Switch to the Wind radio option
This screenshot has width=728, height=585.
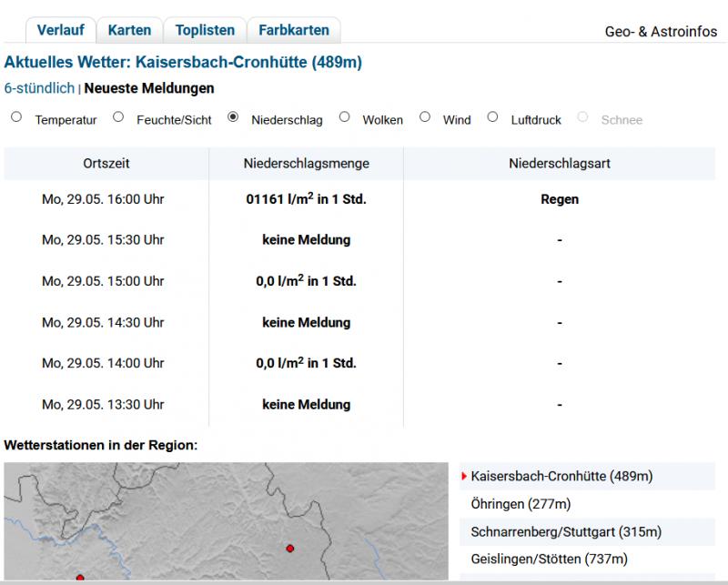(424, 117)
